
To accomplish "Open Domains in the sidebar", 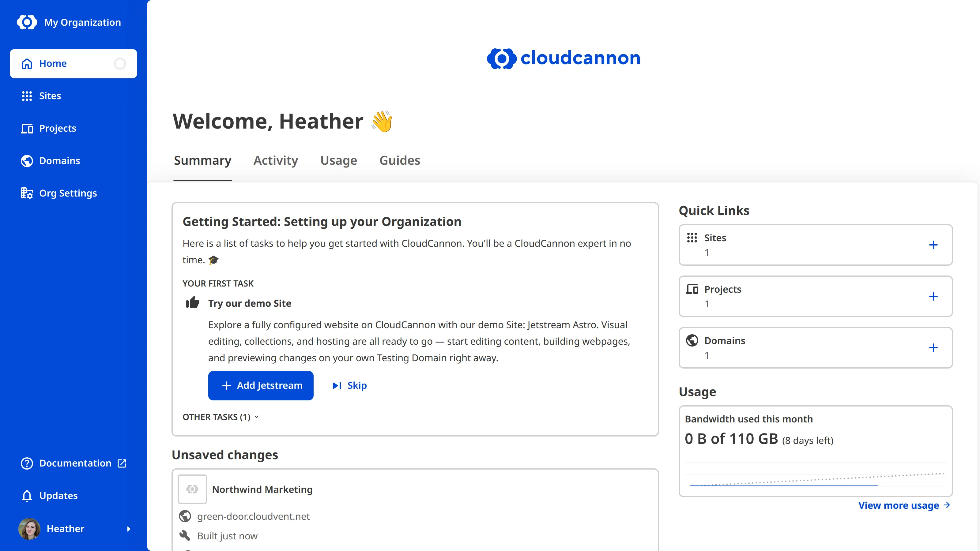I will point(73,161).
